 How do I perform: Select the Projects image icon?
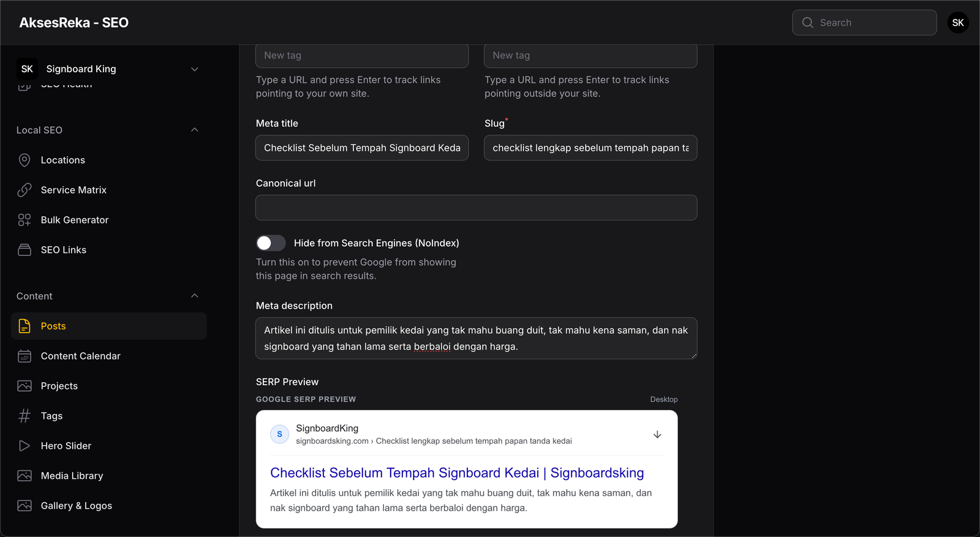click(x=24, y=386)
